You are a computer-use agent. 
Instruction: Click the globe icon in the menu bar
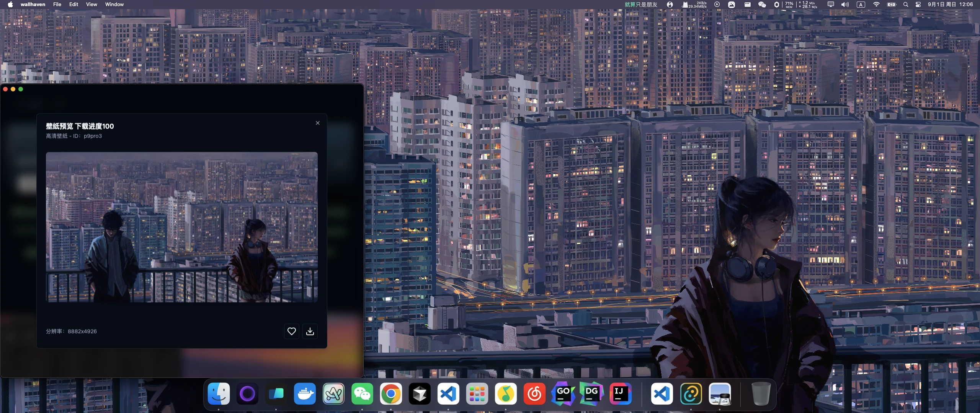[670, 5]
